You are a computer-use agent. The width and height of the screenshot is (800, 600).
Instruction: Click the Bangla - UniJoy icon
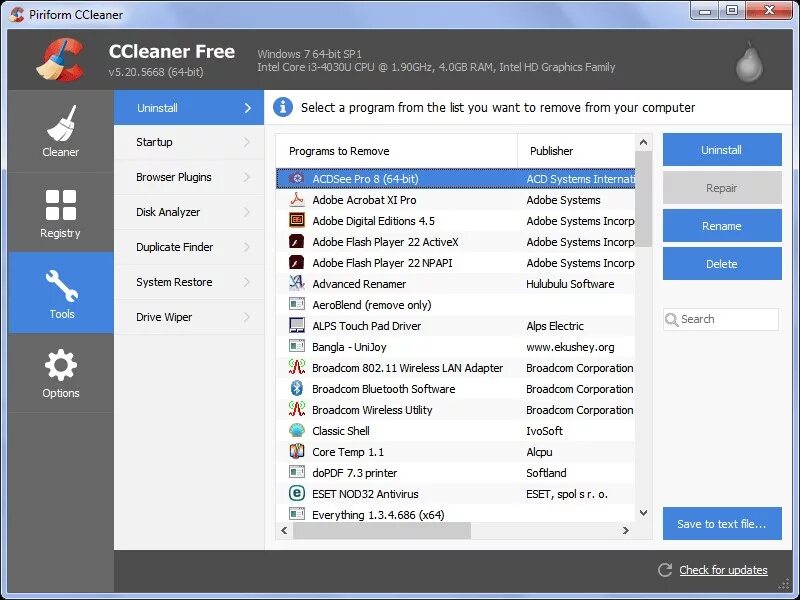(296, 346)
